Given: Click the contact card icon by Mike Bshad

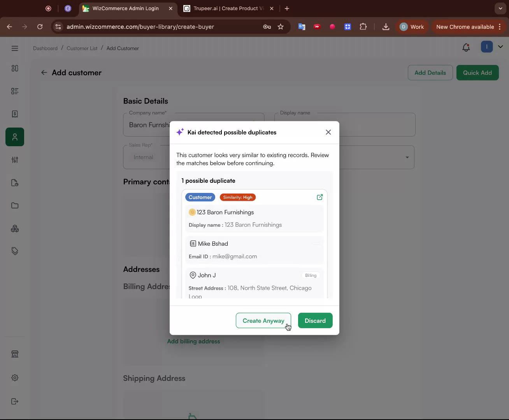Looking at the screenshot, I should pos(193,243).
